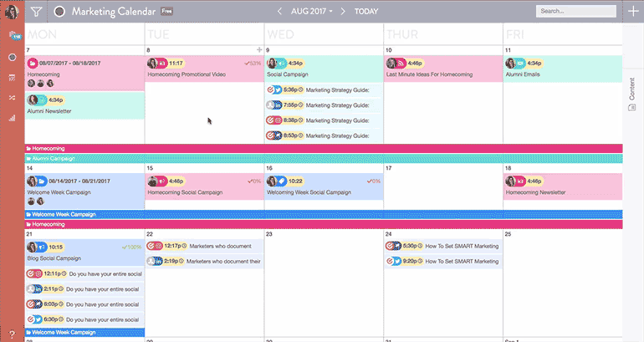
Task: Click day number 25 cell header
Action: click(508, 234)
